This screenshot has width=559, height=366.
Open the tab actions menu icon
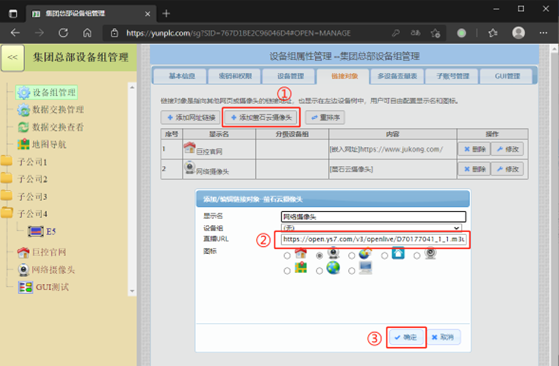pos(13,14)
